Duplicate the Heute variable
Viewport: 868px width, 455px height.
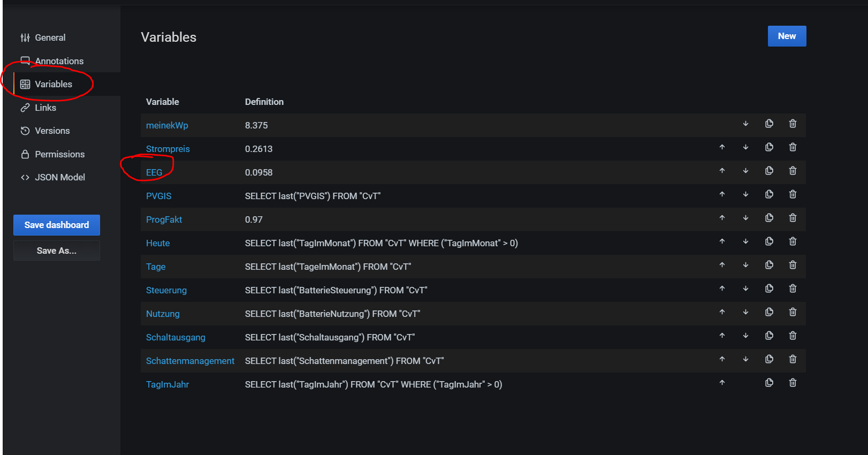tap(769, 241)
